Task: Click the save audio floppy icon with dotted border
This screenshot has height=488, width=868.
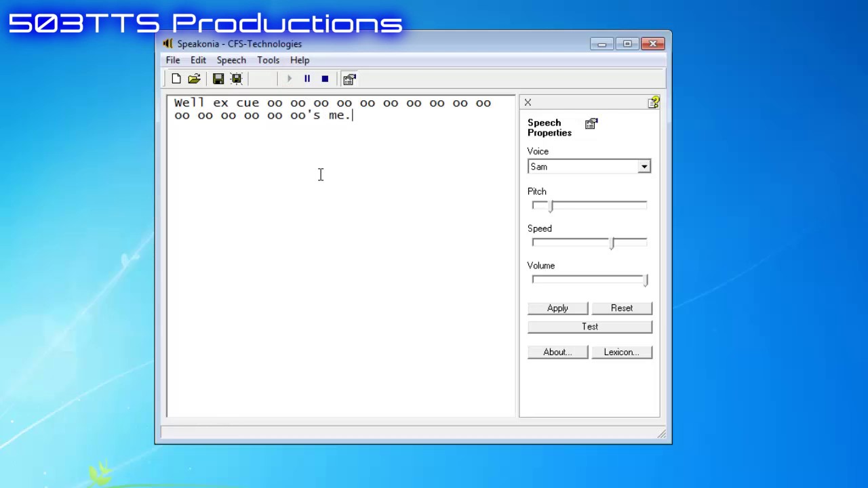Action: tap(236, 79)
